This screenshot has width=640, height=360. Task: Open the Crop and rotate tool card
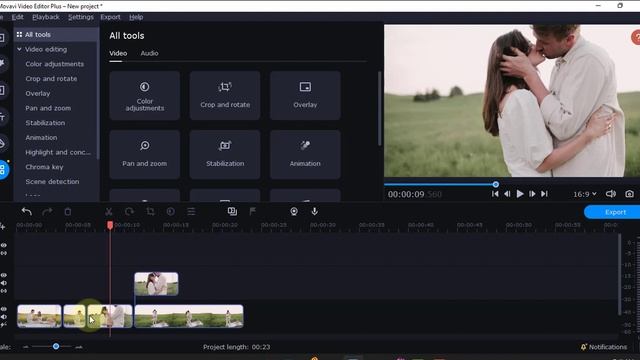tap(225, 96)
